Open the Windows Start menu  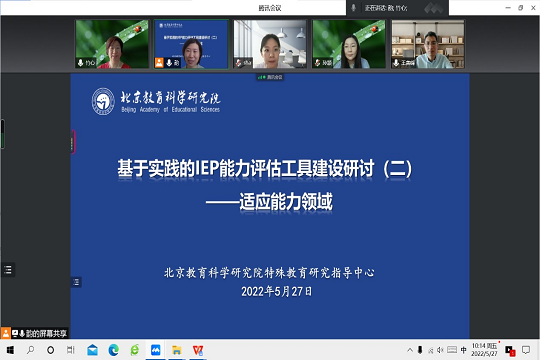pos(10,350)
